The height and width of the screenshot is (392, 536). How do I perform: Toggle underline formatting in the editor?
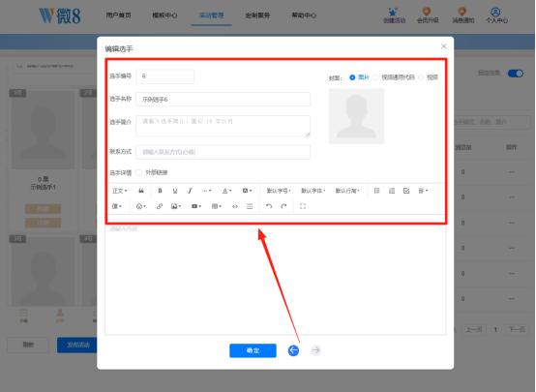pyautogui.click(x=175, y=191)
